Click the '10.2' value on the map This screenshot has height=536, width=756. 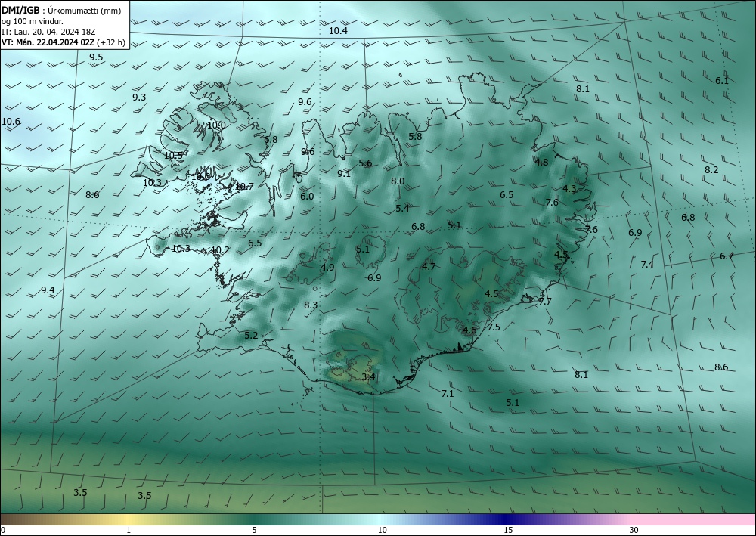click(220, 250)
